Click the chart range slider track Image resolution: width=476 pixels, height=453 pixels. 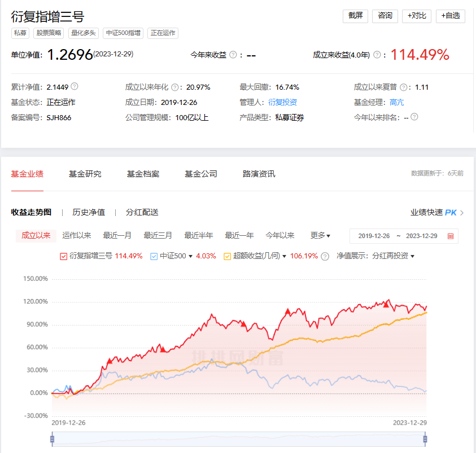[x=239, y=439]
